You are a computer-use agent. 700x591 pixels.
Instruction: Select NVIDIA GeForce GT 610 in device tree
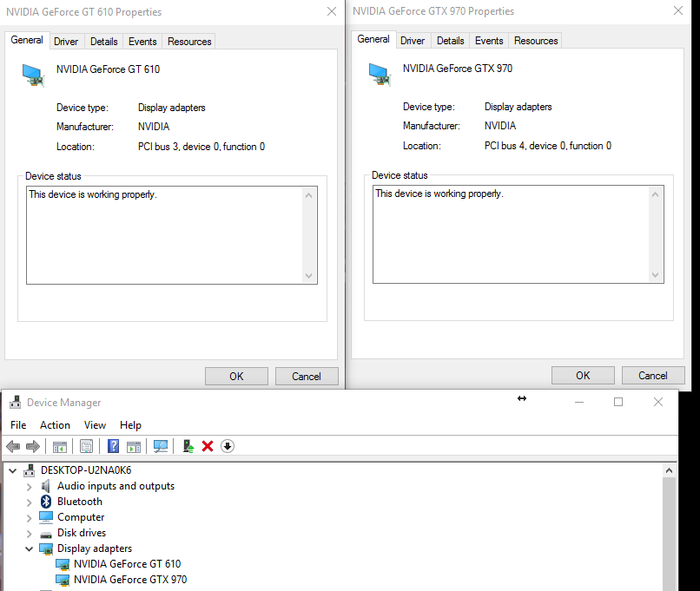[127, 564]
